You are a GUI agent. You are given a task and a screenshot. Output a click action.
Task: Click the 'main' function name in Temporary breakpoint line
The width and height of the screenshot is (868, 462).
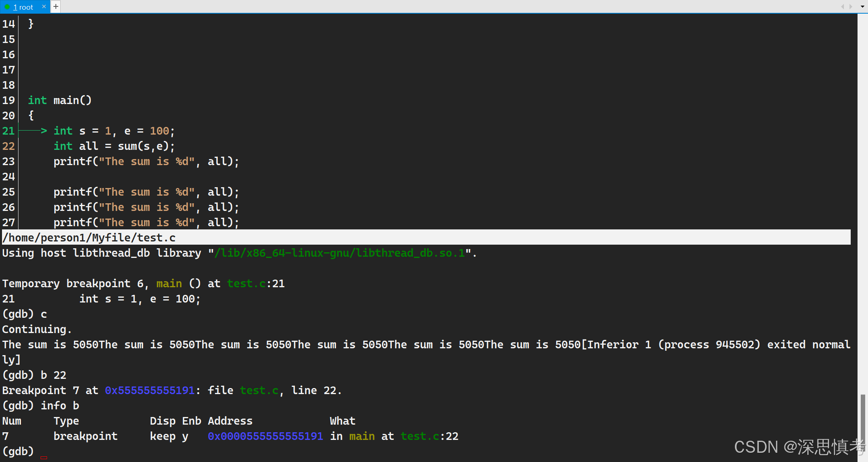click(x=169, y=283)
